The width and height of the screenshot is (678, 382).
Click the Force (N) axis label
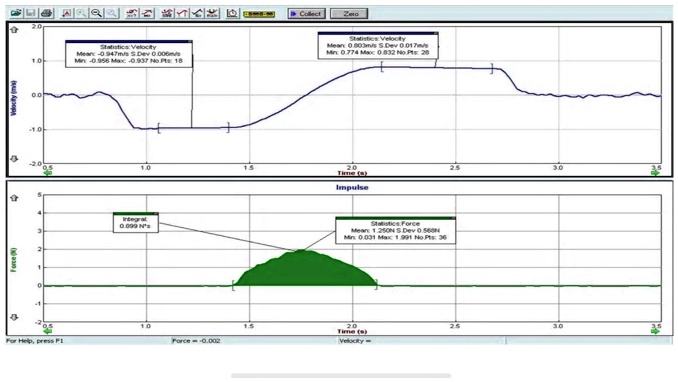13,260
